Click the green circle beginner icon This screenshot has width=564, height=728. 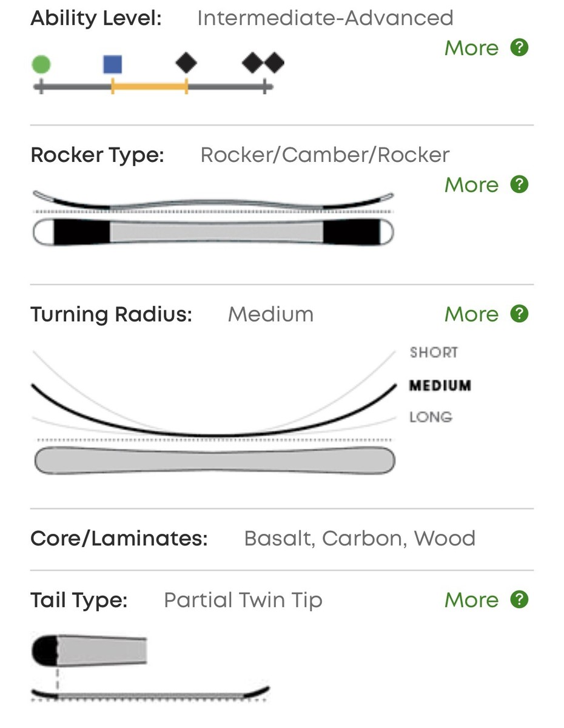[41, 64]
